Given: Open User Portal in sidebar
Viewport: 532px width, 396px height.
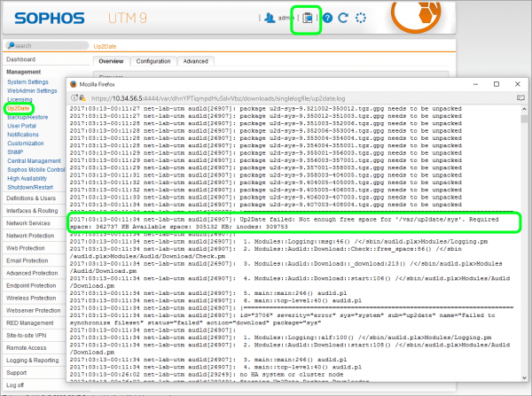Looking at the screenshot, I should pyautogui.click(x=21, y=126).
